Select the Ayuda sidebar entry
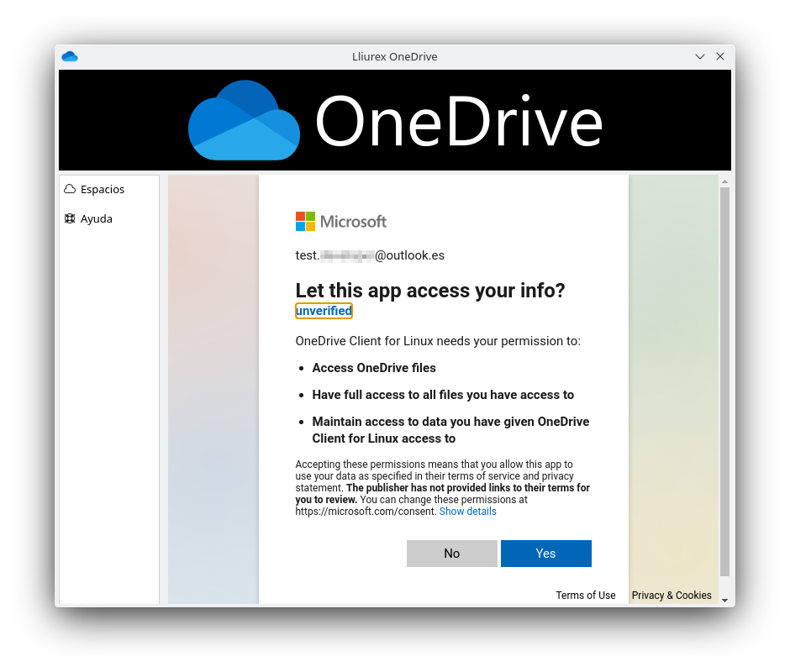 tap(96, 219)
